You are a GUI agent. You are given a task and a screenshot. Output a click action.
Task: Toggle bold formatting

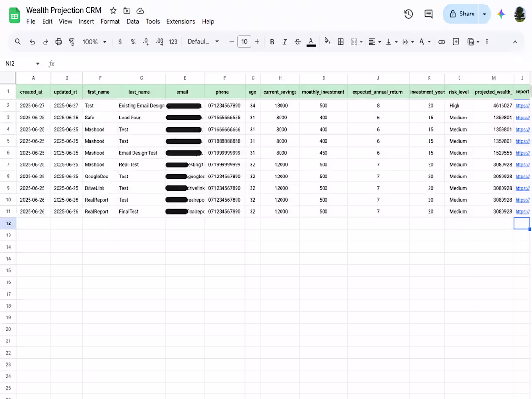(x=272, y=42)
